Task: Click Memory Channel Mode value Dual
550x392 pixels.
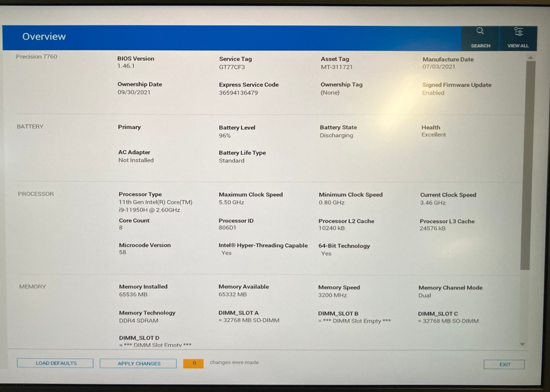Action: (424, 295)
